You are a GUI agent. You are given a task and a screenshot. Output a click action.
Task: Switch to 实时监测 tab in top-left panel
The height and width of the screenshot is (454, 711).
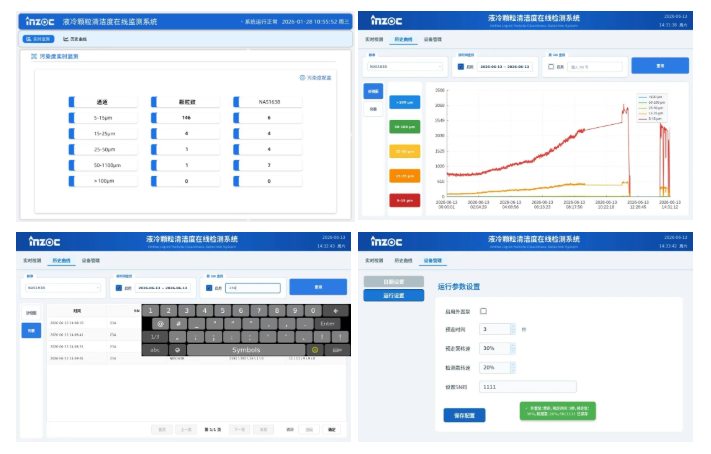pyautogui.click(x=38, y=39)
